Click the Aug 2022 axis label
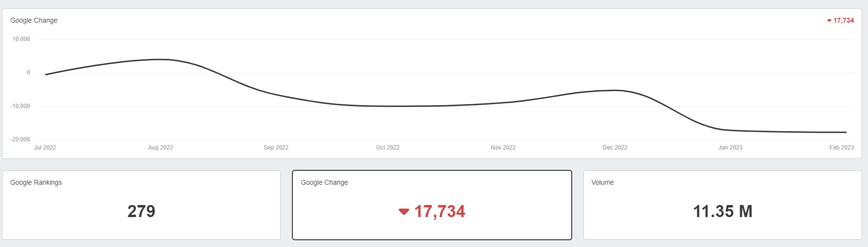The height and width of the screenshot is (247, 868). [160, 148]
